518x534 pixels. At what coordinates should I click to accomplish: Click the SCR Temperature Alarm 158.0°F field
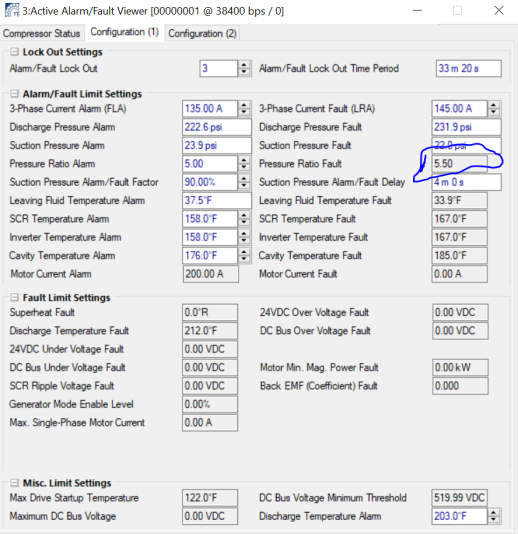(x=209, y=219)
